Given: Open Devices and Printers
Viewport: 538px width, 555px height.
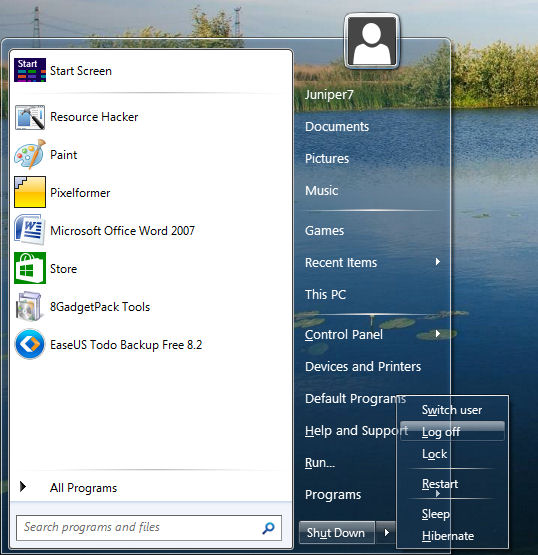Looking at the screenshot, I should 363,366.
